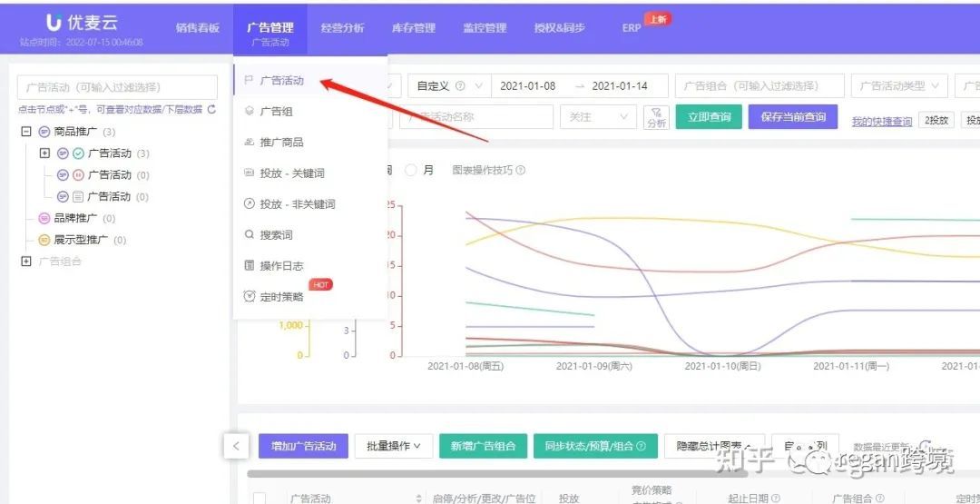This screenshot has height=504, width=980.
Task: Click the refresh icon after the node hint text
Action: coord(211,110)
